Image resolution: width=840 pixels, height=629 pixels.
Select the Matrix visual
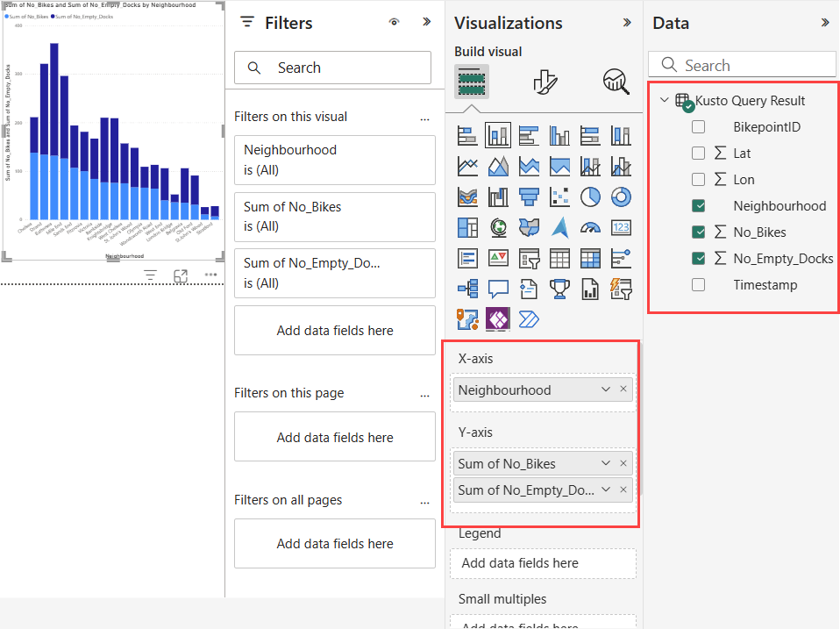pos(590,259)
